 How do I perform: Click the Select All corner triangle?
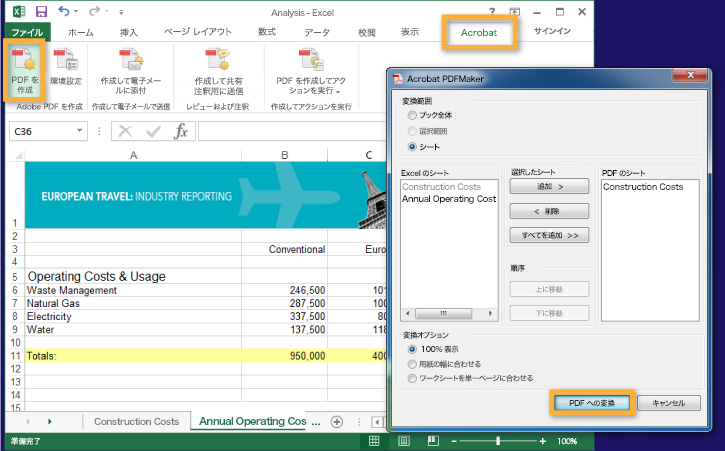18,156
